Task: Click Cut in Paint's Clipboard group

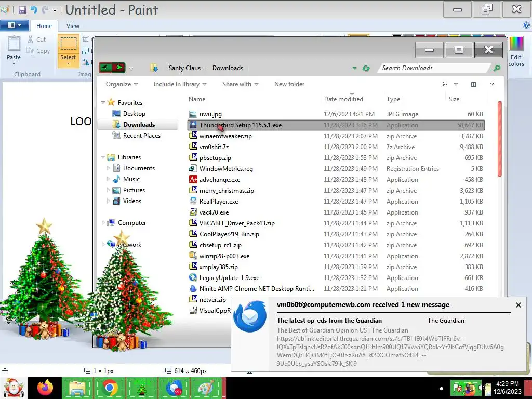Action: coord(37,39)
